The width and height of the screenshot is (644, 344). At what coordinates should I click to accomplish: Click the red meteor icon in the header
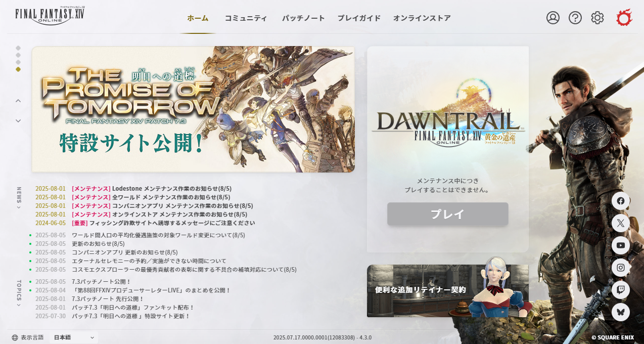click(x=624, y=18)
